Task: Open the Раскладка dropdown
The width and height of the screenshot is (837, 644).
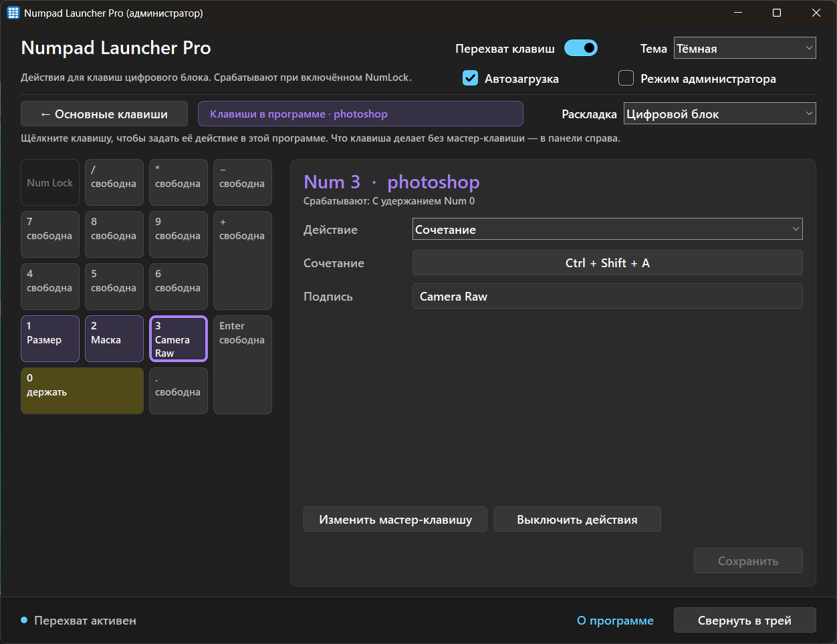Action: [x=720, y=114]
